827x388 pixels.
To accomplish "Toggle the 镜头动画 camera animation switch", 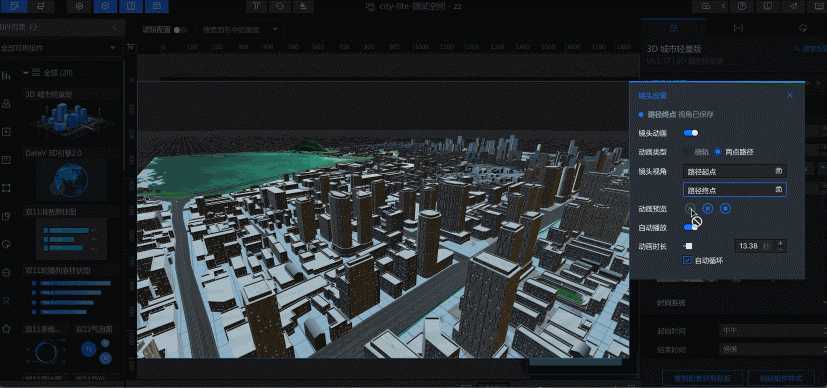I will pos(690,133).
